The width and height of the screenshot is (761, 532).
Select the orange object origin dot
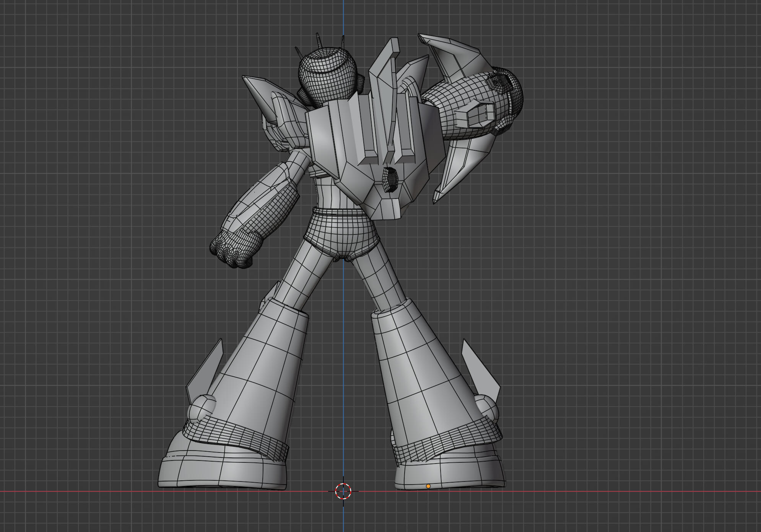pos(428,486)
